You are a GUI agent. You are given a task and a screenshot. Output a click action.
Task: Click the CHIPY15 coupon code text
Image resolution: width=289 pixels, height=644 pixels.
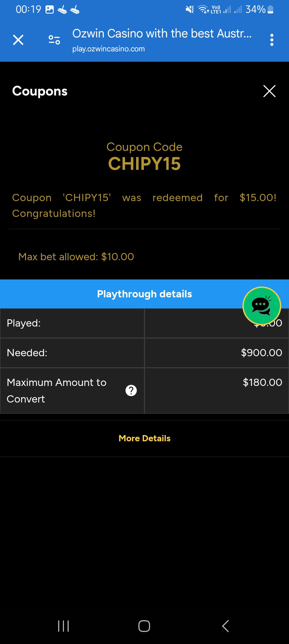(x=144, y=164)
